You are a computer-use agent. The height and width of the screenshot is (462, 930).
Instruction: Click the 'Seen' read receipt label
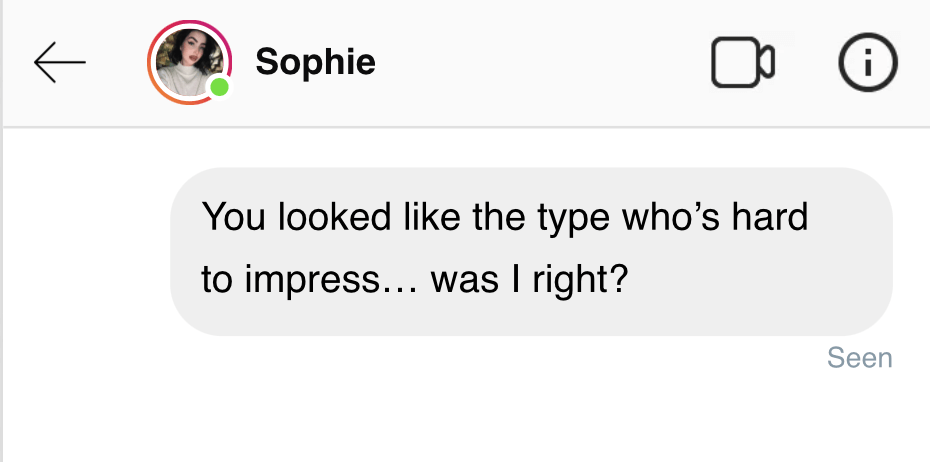(859, 358)
